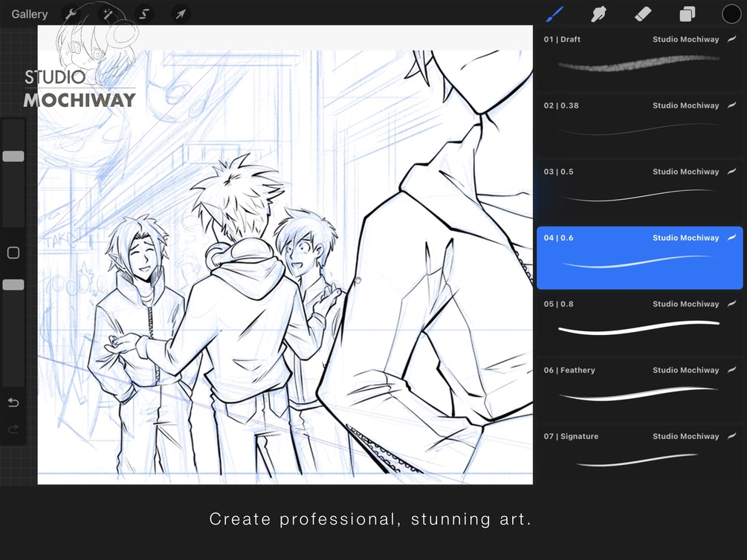Click the stroke icon on the Signature brush row
The height and width of the screenshot is (560, 747).
(x=731, y=436)
